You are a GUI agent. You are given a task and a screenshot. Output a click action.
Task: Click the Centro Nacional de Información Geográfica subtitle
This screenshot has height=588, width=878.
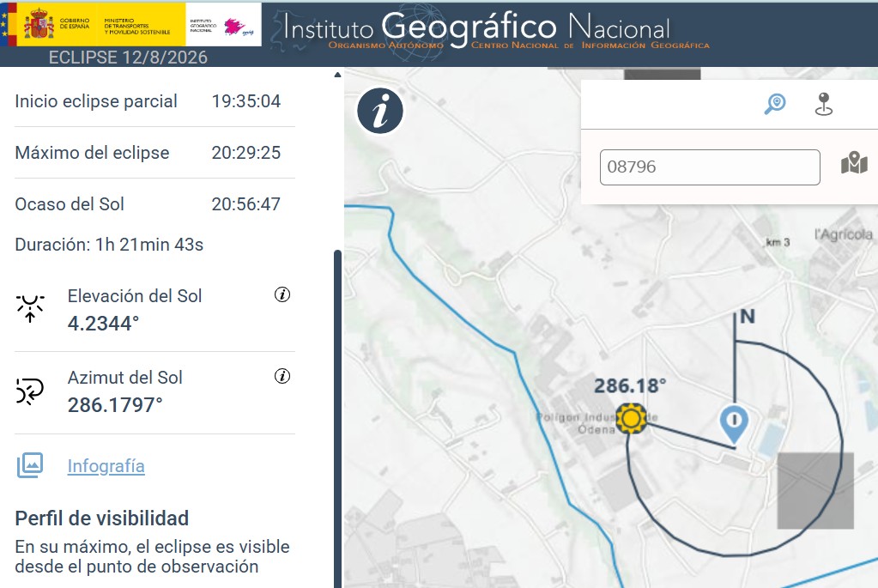[590, 45]
